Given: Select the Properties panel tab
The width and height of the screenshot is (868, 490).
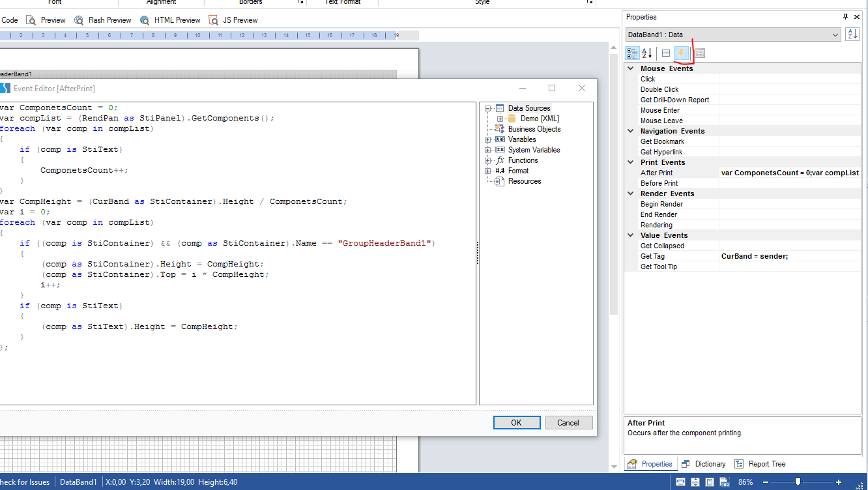Looking at the screenshot, I should [650, 464].
